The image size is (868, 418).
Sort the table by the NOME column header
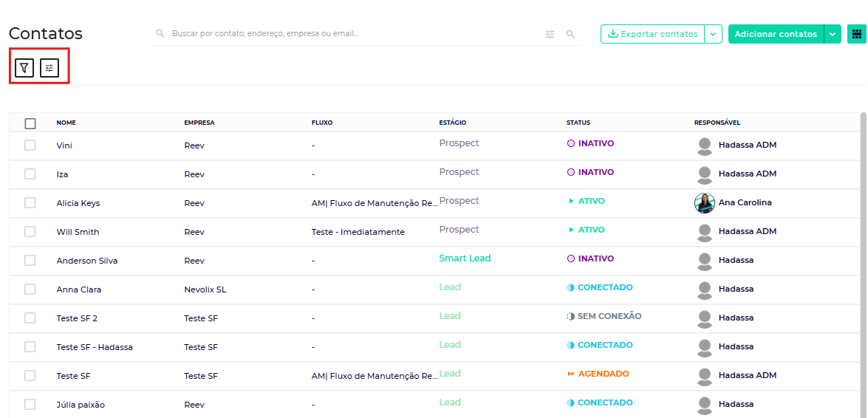[66, 123]
